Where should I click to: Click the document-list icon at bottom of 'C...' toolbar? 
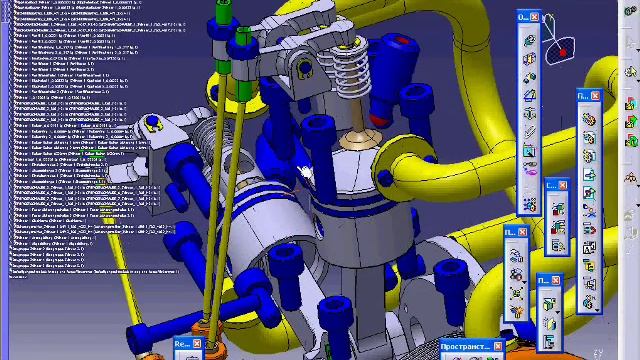pyautogui.click(x=557, y=246)
